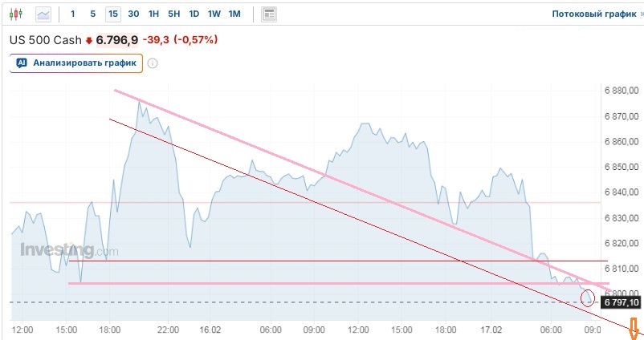Viewport: 644px width, 340px height.
Task: Select the 5 minute timeframe
Action: 92,14
